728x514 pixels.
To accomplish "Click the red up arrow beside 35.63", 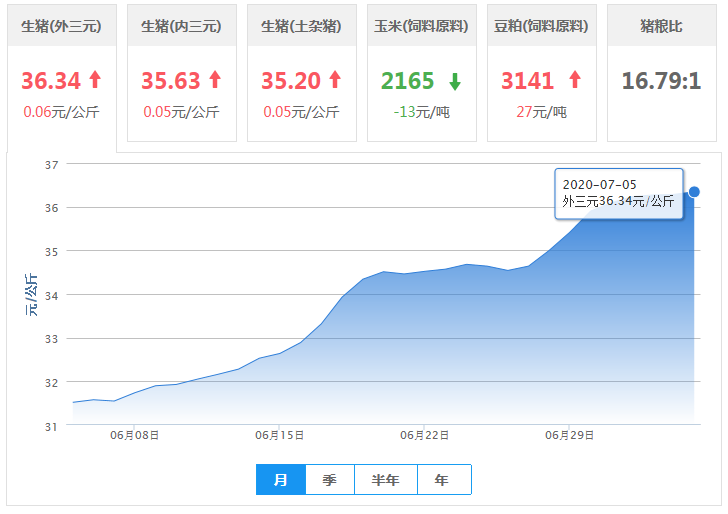I will click(x=214, y=80).
